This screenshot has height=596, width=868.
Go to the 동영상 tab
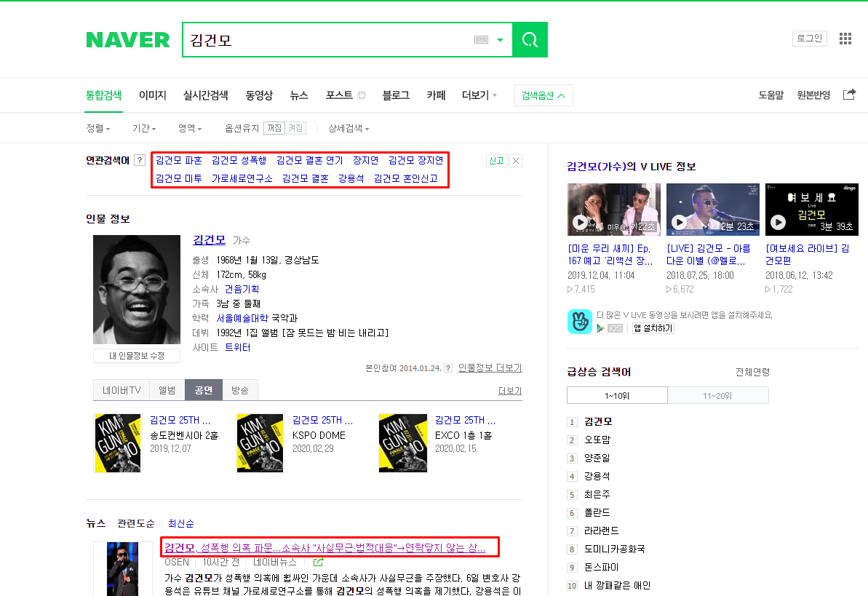point(259,95)
